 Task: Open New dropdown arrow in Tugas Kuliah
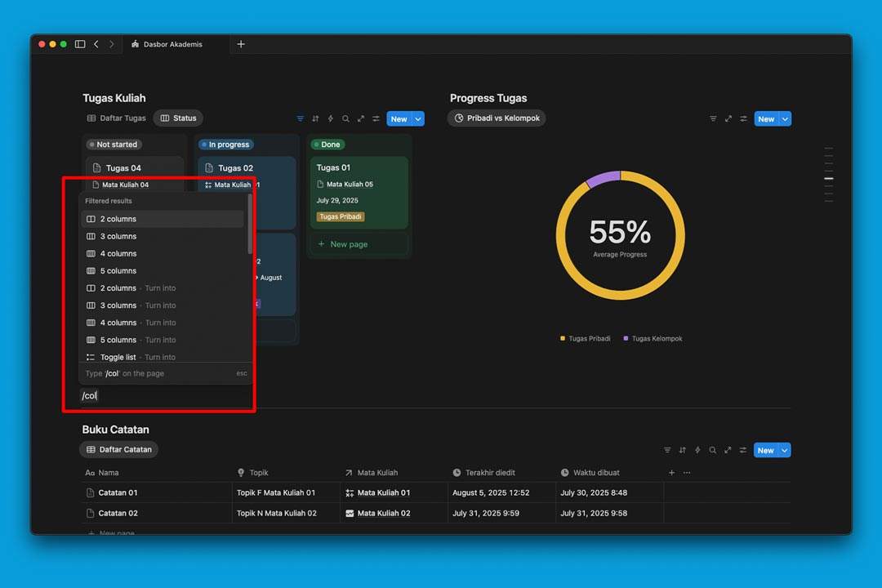click(x=418, y=118)
